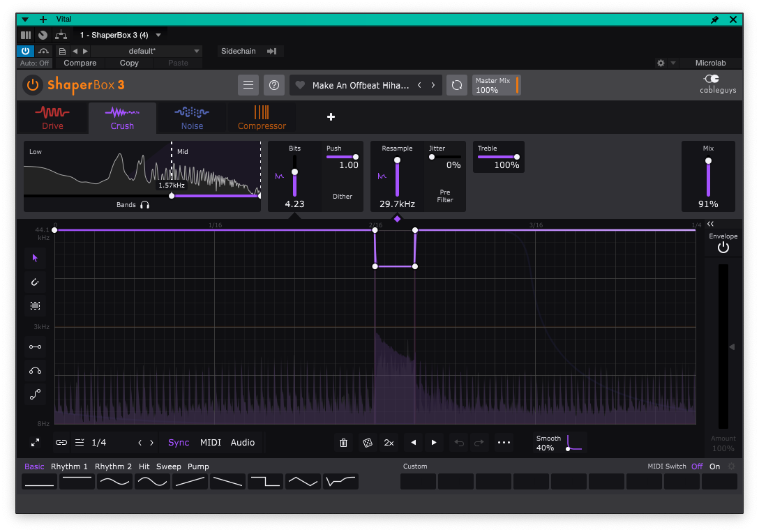Open the Make An Offbeat Hiha... preset browser
Image resolution: width=759 pixels, height=532 pixels.
coord(361,85)
